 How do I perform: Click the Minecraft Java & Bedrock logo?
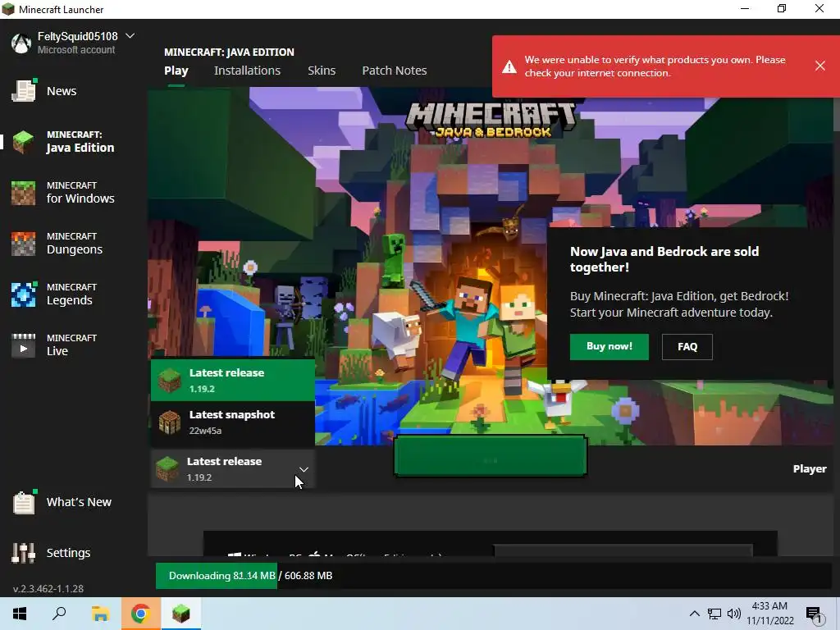pyautogui.click(x=491, y=120)
